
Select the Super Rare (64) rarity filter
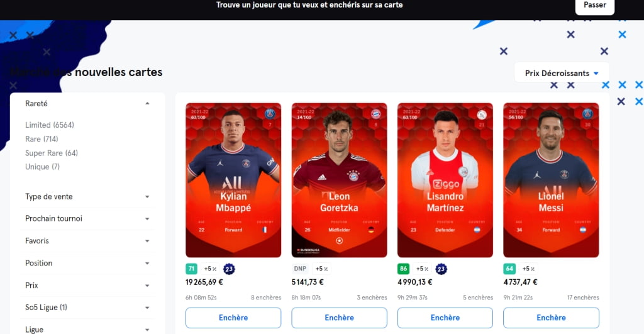click(52, 153)
